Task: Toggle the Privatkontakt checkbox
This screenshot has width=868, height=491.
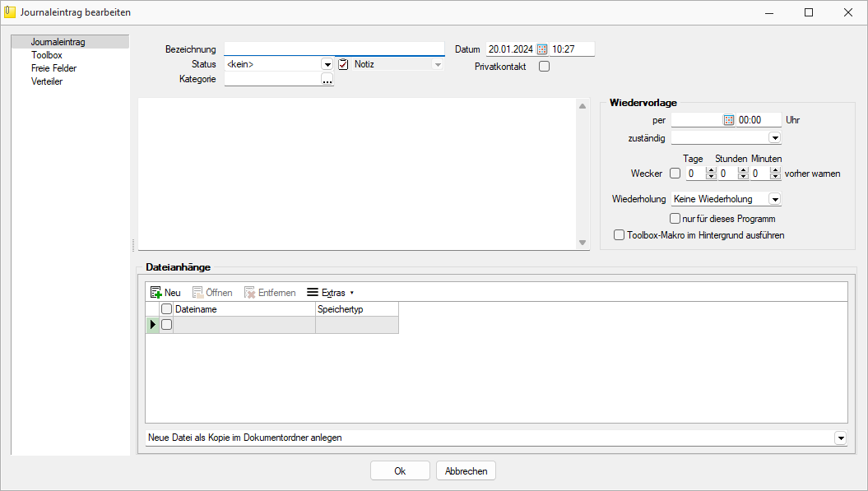Action: coord(544,67)
